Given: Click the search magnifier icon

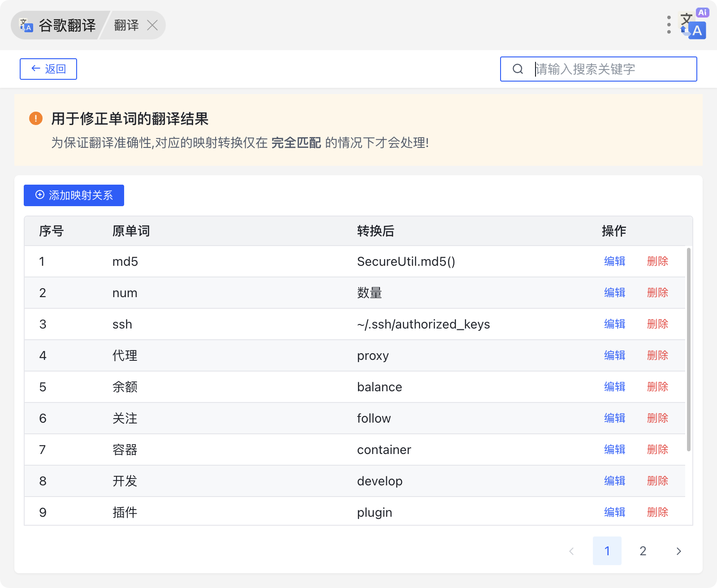Looking at the screenshot, I should [518, 69].
